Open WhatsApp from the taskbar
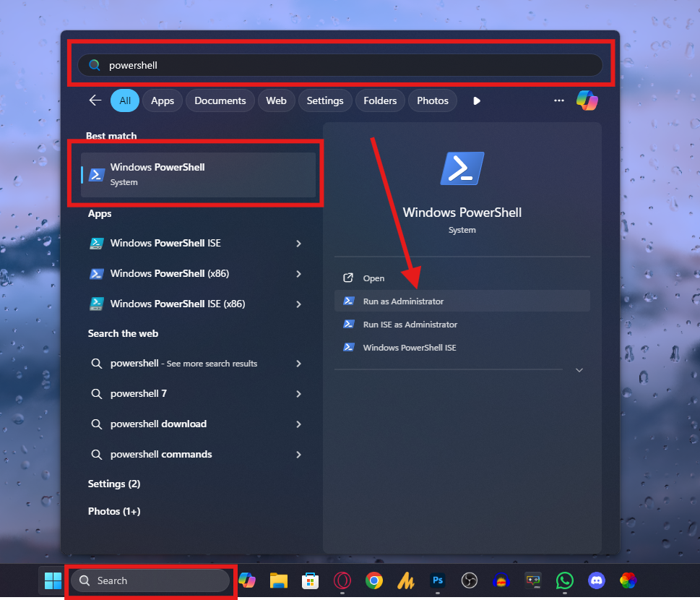700x600 pixels. [x=565, y=580]
